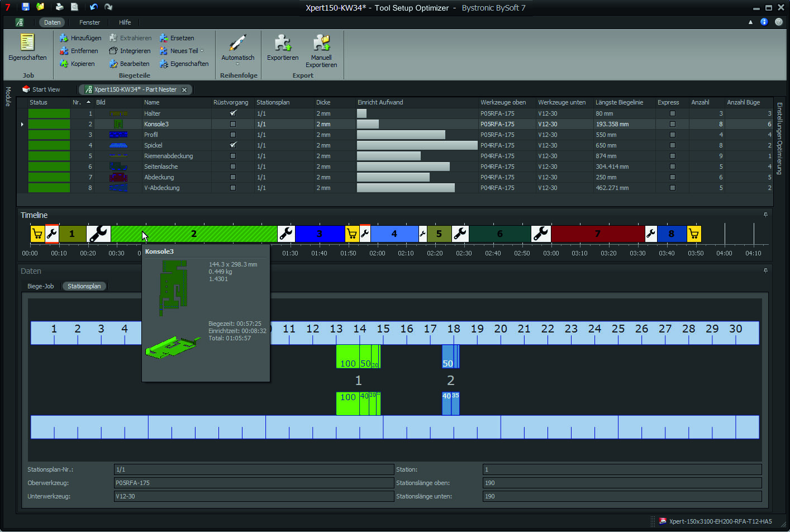Pin the Timeline panel

(765, 215)
